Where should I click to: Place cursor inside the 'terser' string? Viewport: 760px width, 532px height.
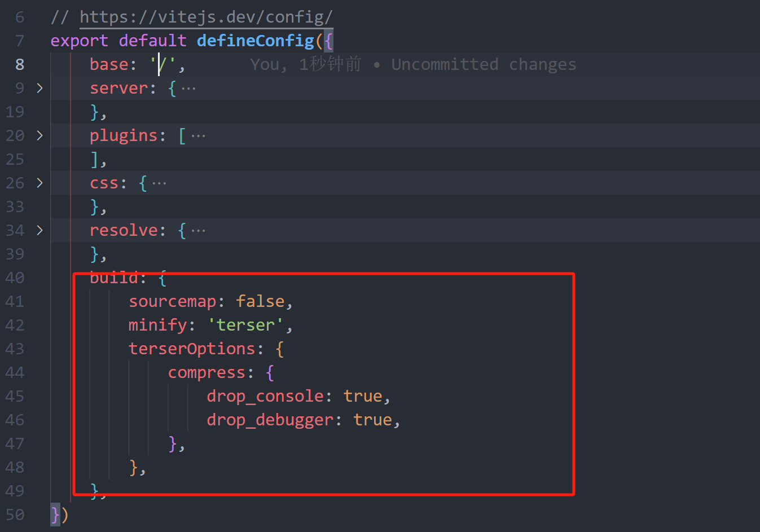click(245, 324)
